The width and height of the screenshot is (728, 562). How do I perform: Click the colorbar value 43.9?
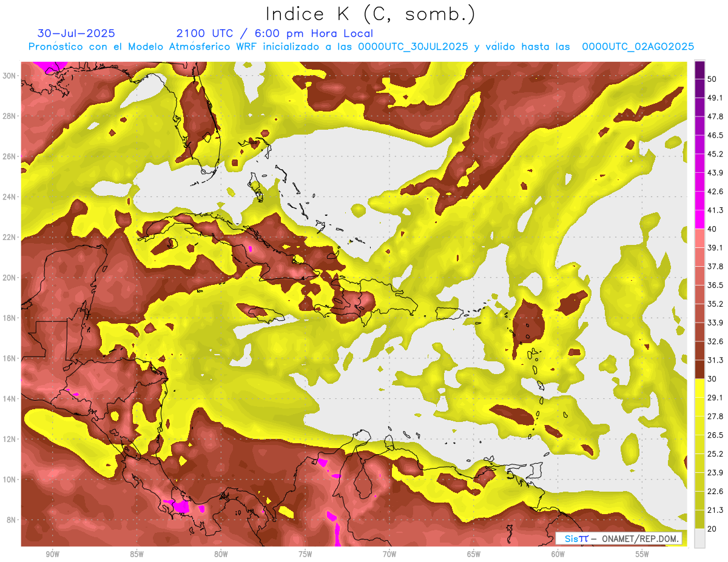[715, 173]
